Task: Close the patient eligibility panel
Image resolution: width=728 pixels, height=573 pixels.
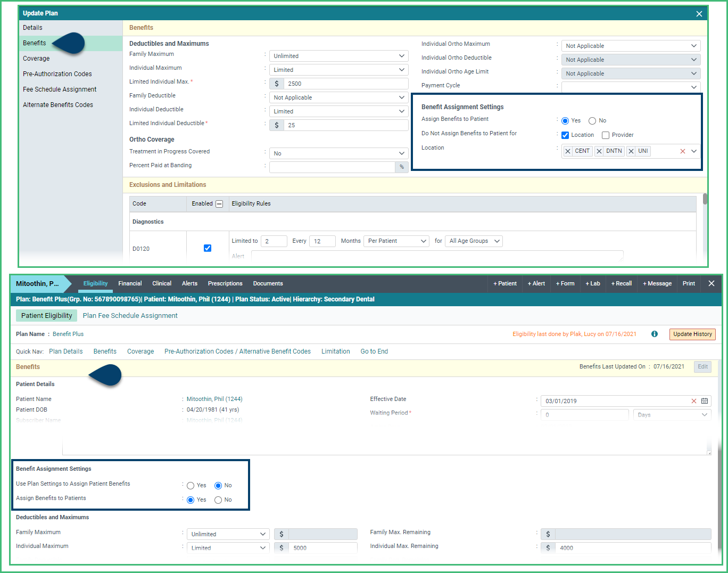Action: [712, 283]
